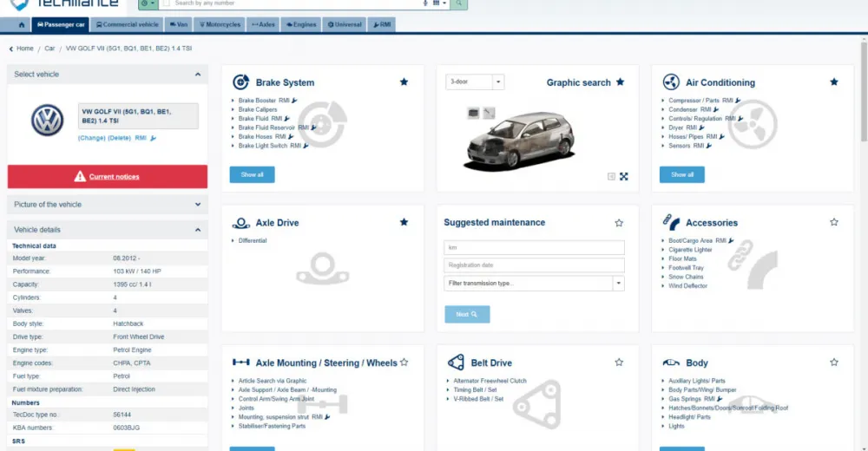The width and height of the screenshot is (868, 451).
Task: Click Axle Mounting / Steering / Wheels icon
Action: pos(240,363)
